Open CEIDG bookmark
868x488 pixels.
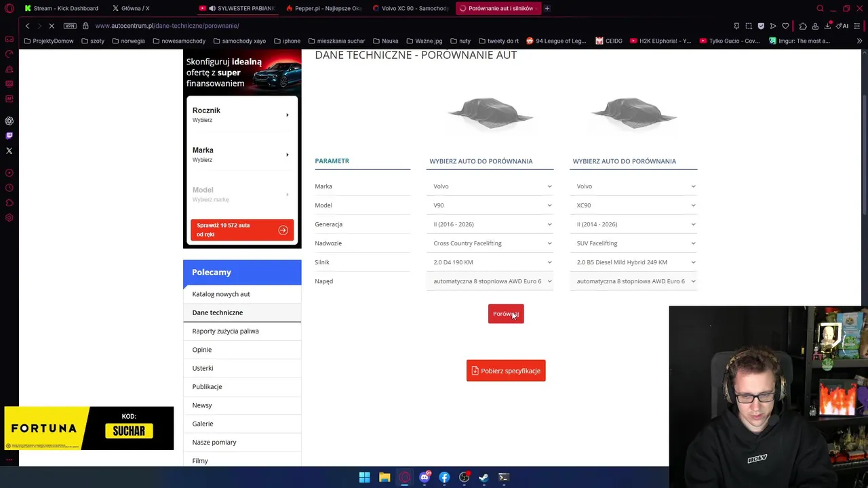(609, 41)
